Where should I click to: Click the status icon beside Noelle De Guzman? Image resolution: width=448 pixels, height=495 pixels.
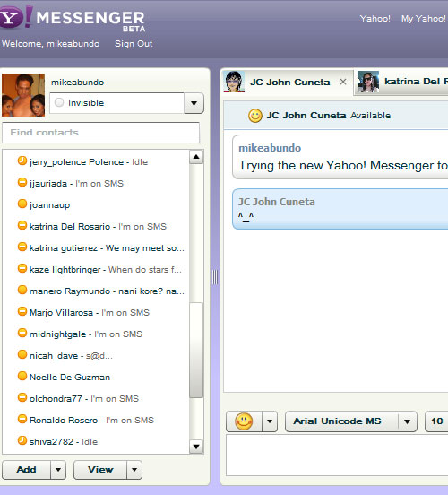(22, 376)
